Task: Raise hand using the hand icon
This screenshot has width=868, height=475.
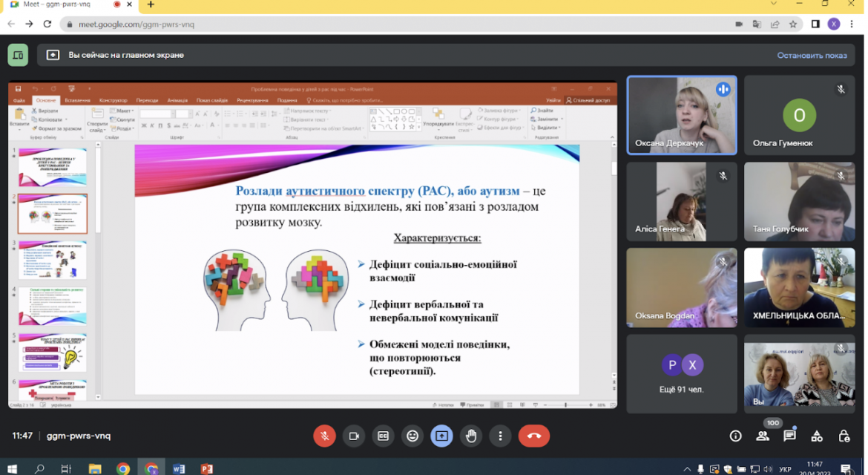Action: coord(471,436)
